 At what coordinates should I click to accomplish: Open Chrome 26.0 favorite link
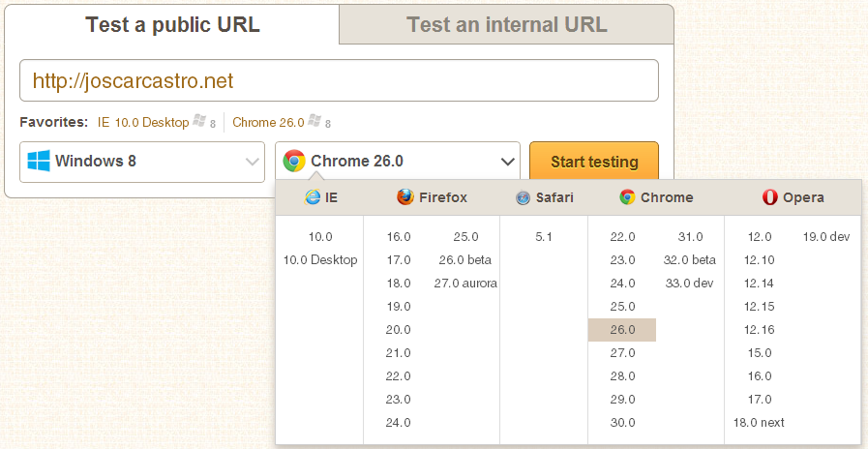268,123
